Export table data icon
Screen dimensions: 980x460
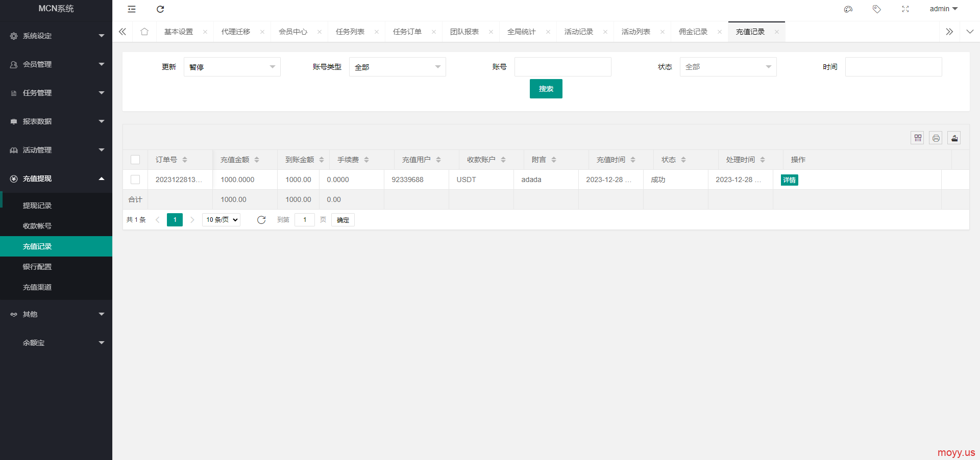point(954,138)
